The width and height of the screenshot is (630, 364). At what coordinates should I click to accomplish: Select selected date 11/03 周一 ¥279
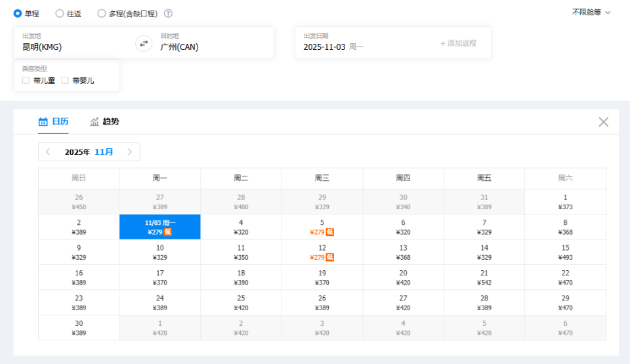pyautogui.click(x=160, y=227)
